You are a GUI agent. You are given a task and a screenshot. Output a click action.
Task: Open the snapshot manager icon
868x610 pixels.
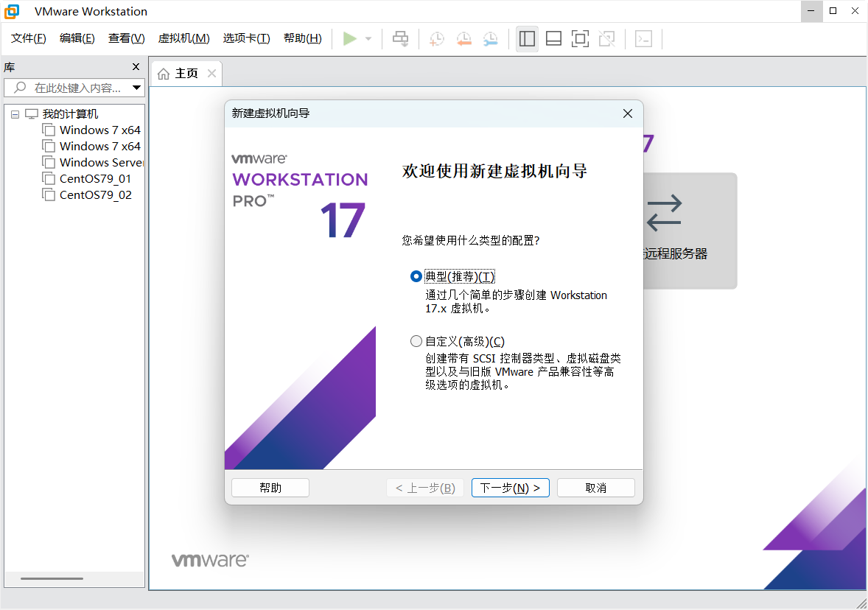tap(491, 39)
